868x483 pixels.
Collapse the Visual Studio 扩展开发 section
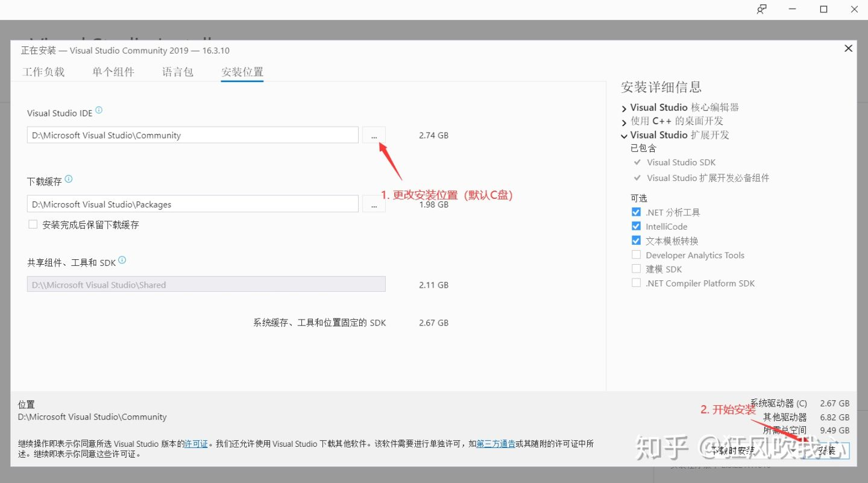[624, 136]
